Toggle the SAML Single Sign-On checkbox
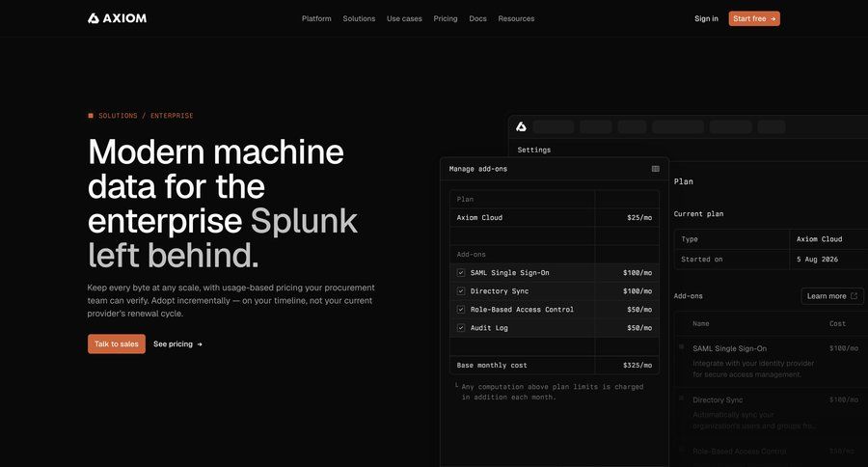The height and width of the screenshot is (467, 868). pyautogui.click(x=461, y=272)
